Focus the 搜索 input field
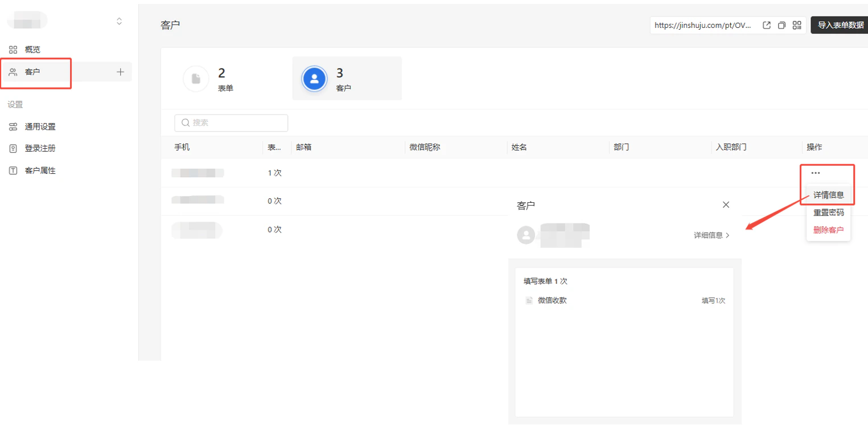This screenshot has height=429, width=868. [x=231, y=123]
